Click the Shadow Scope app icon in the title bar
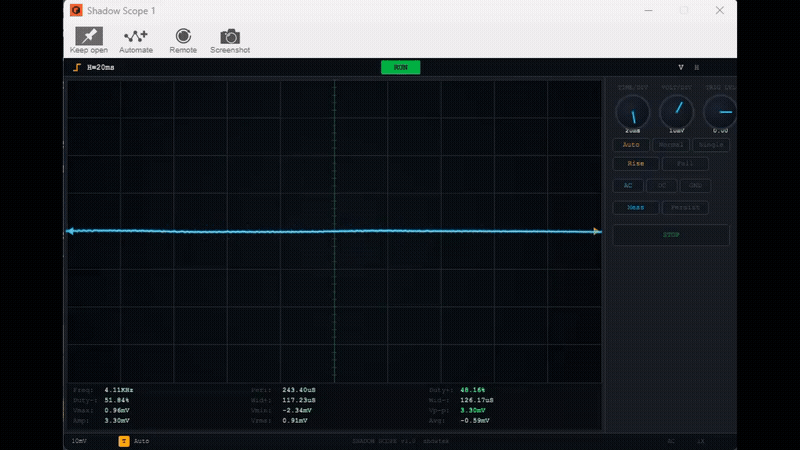The height and width of the screenshot is (450, 800). click(x=76, y=10)
